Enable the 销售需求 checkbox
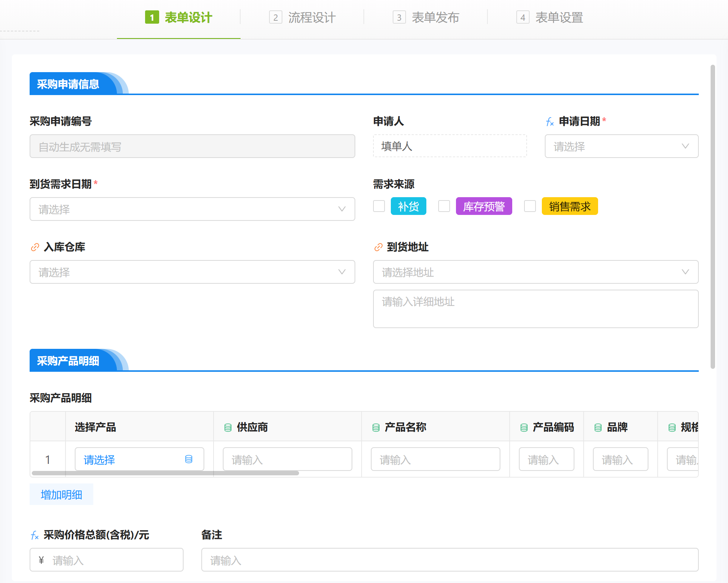This screenshot has width=728, height=583. click(530, 206)
